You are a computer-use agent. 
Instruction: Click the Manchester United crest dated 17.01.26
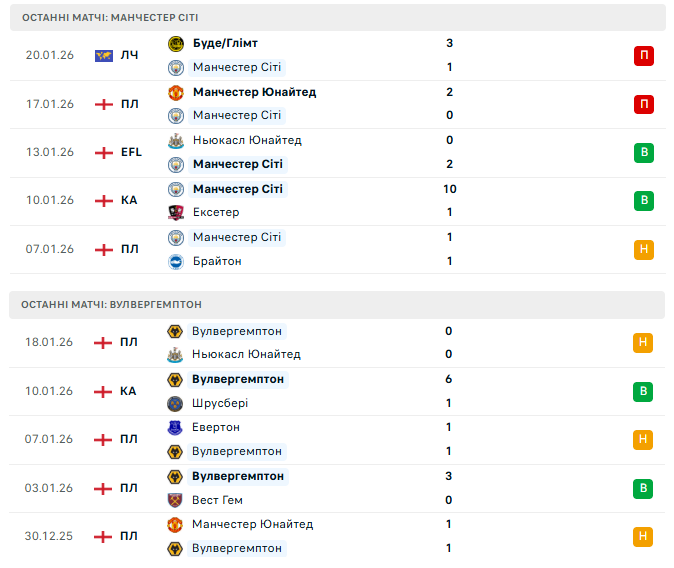[x=176, y=92]
